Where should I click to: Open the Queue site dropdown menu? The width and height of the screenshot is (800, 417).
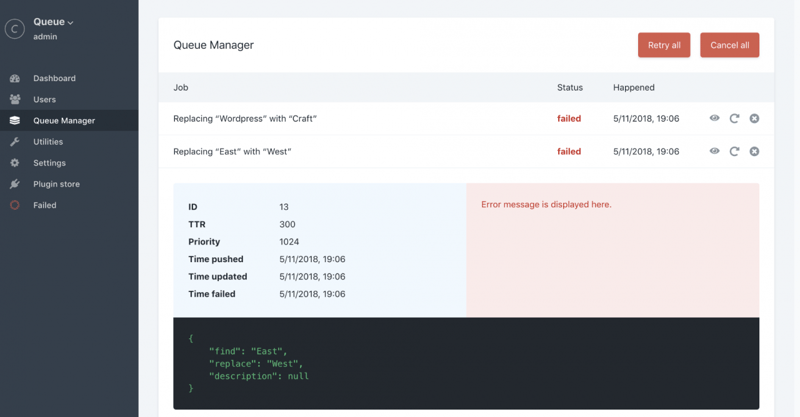click(x=54, y=21)
